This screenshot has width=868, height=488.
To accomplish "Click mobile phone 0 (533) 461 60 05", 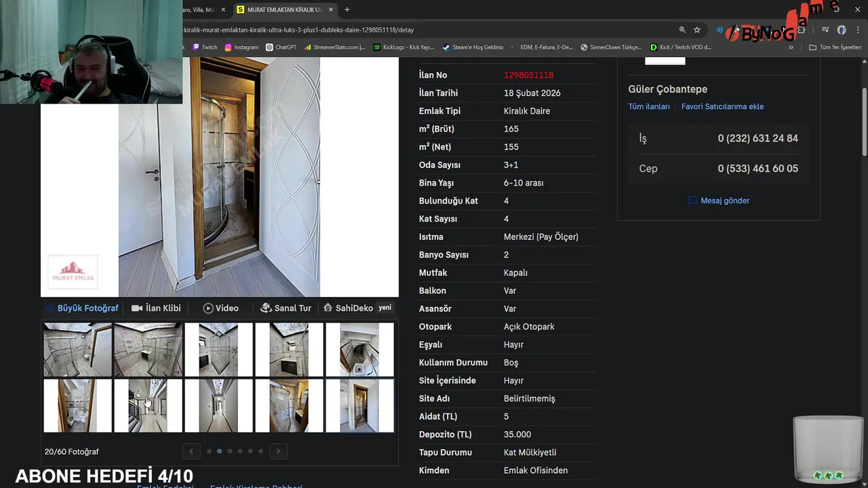I will coord(758,168).
